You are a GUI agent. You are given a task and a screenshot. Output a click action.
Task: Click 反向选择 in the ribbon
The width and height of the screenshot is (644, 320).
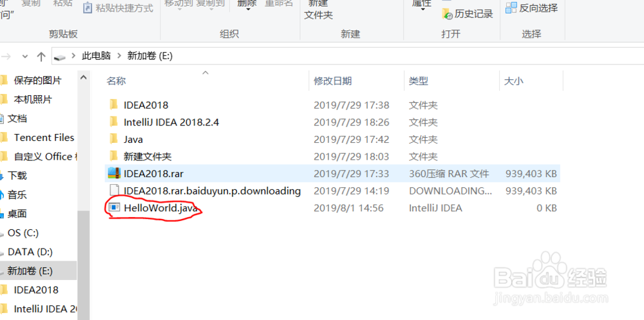pos(531,8)
